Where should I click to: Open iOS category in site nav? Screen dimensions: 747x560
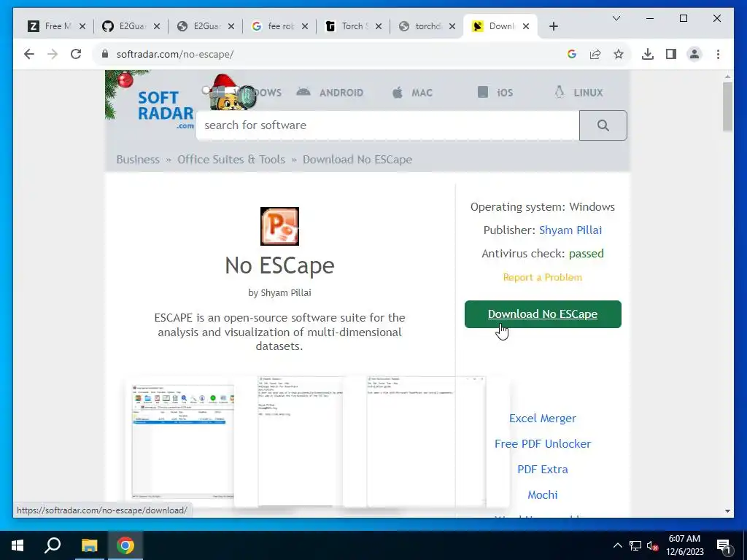click(495, 93)
